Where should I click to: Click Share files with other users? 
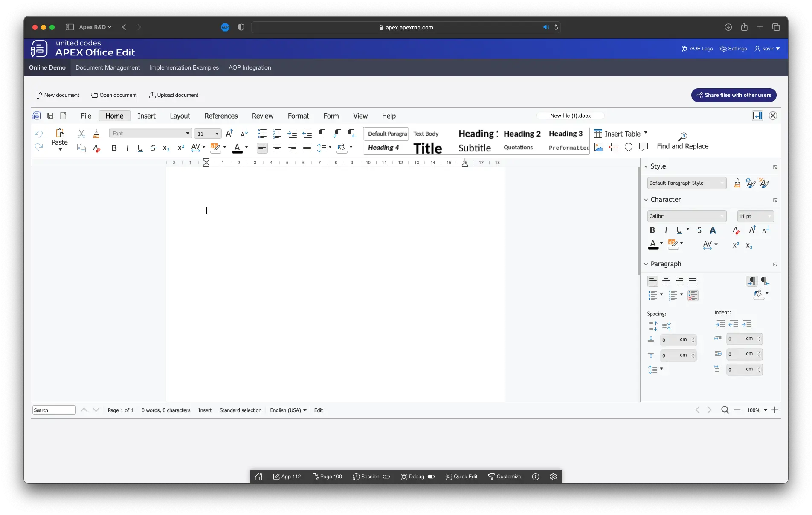tap(734, 95)
